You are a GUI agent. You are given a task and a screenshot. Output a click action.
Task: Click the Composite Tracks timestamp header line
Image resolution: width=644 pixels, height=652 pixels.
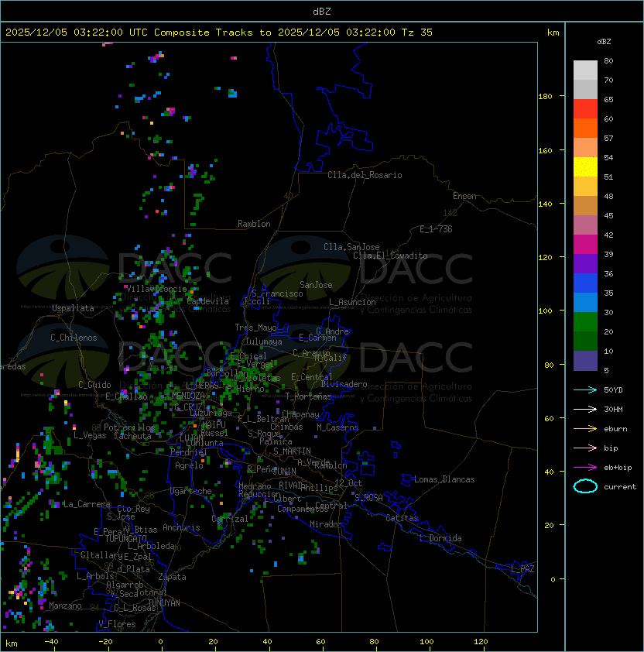pos(219,33)
